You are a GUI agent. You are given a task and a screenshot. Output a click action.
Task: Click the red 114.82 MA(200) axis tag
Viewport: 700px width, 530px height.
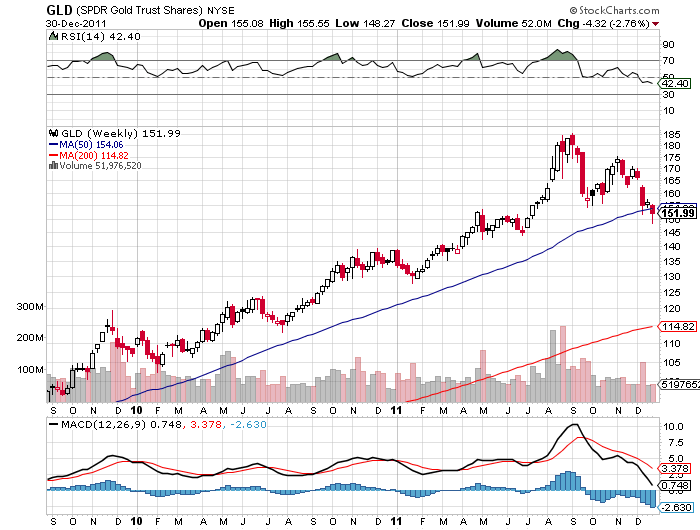(x=678, y=326)
